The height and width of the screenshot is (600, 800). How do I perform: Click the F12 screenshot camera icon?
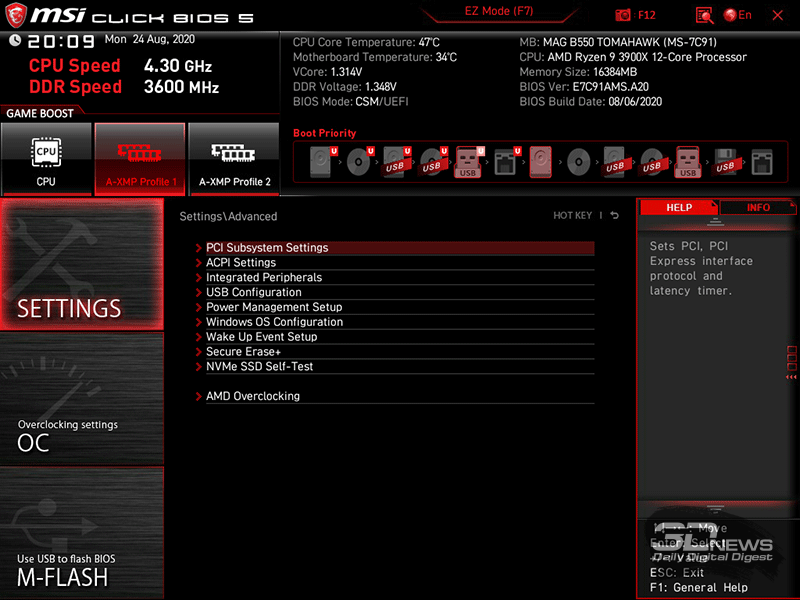(x=622, y=15)
